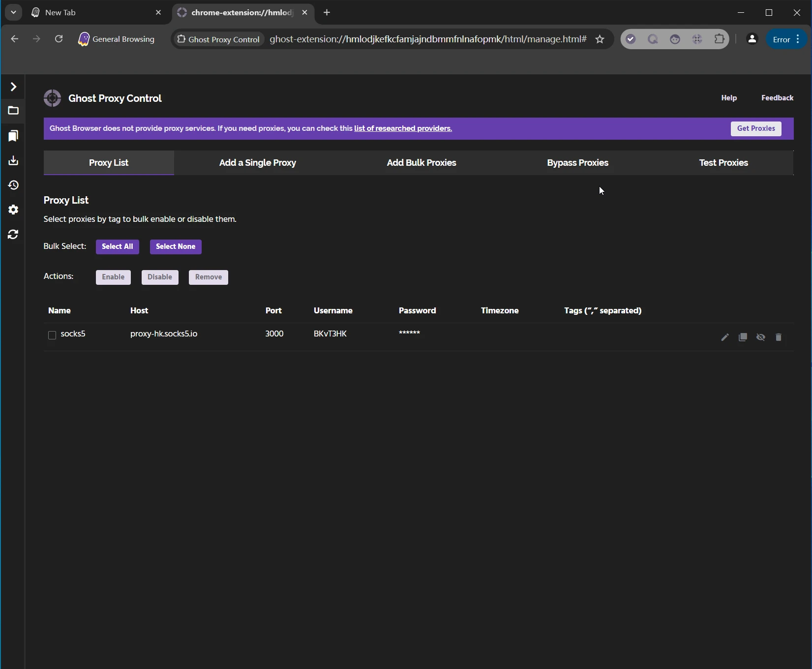Click the Enable action button

click(113, 277)
